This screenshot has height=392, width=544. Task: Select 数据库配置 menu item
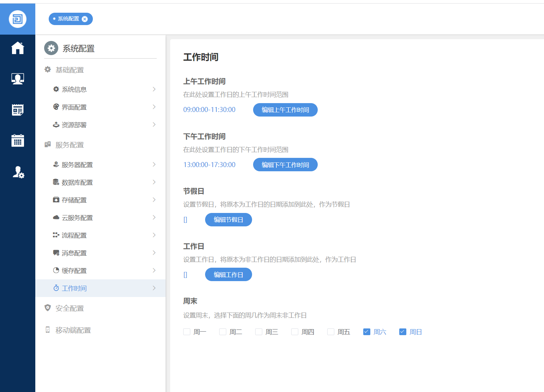coord(100,182)
